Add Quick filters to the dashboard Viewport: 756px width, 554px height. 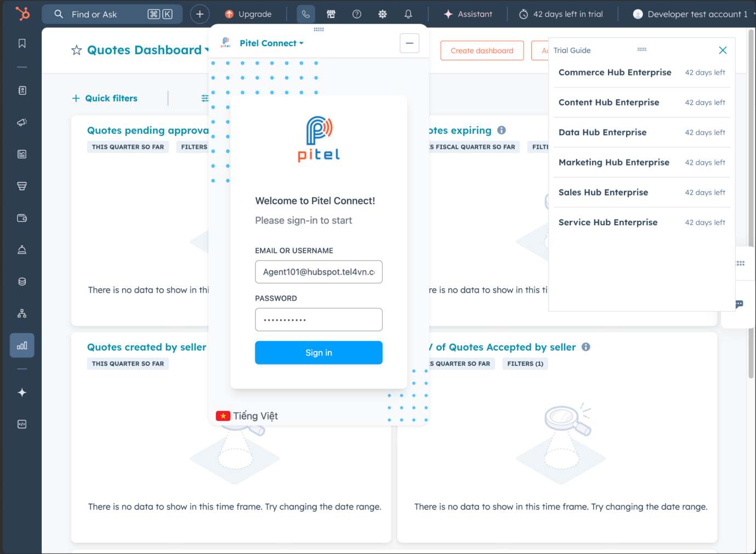105,98
